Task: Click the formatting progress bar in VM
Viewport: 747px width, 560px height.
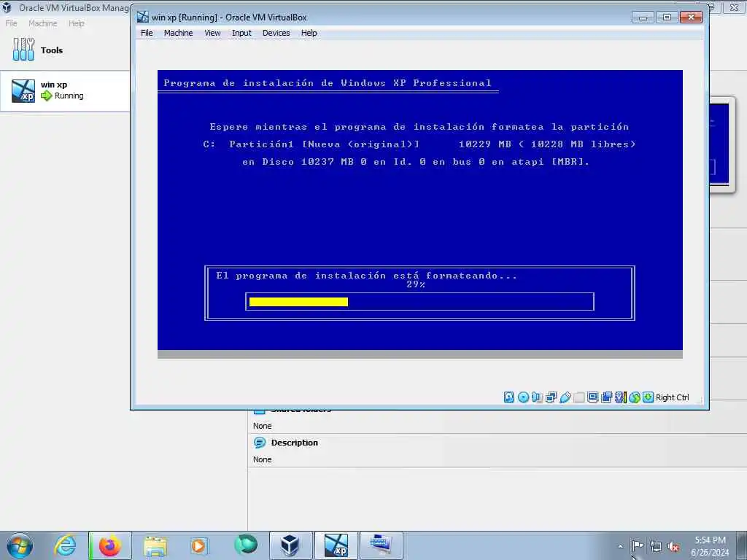Action: [x=419, y=302]
